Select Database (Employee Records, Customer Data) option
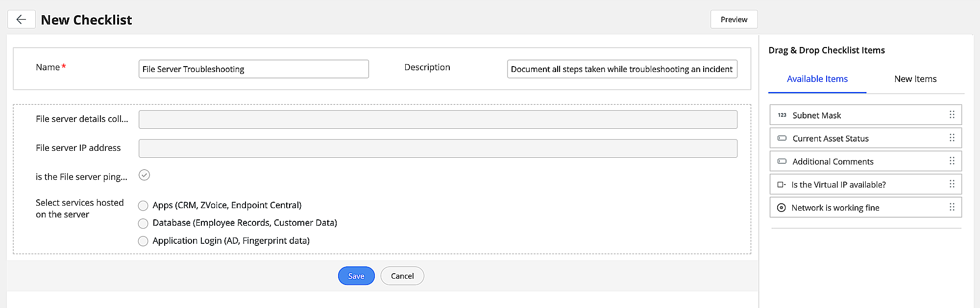980x308 pixels. pos(143,223)
